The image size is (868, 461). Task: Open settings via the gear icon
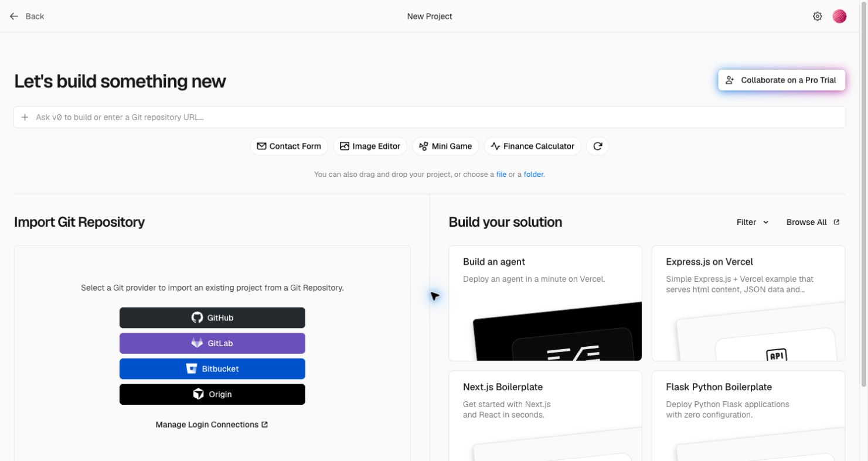[818, 16]
